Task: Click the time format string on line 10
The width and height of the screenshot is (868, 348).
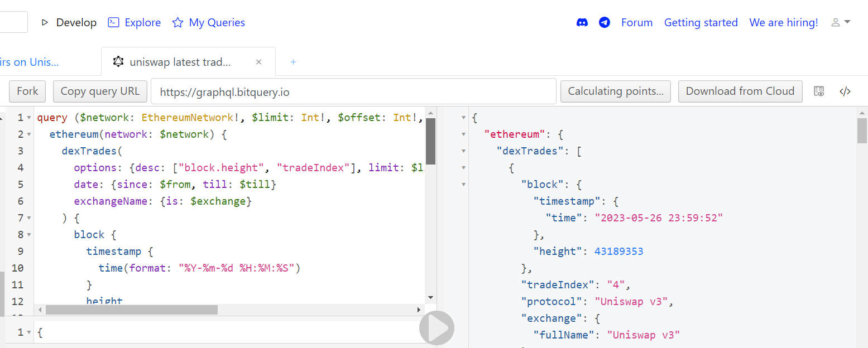Action: click(237, 268)
